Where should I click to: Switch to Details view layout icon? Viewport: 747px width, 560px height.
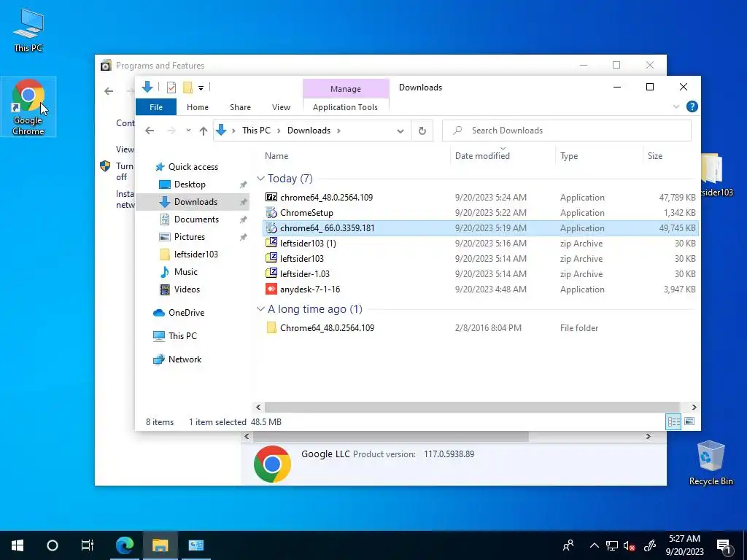[673, 421]
